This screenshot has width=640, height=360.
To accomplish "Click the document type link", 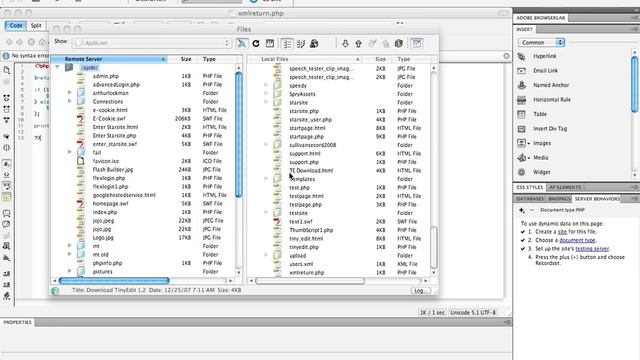I will [x=577, y=240].
